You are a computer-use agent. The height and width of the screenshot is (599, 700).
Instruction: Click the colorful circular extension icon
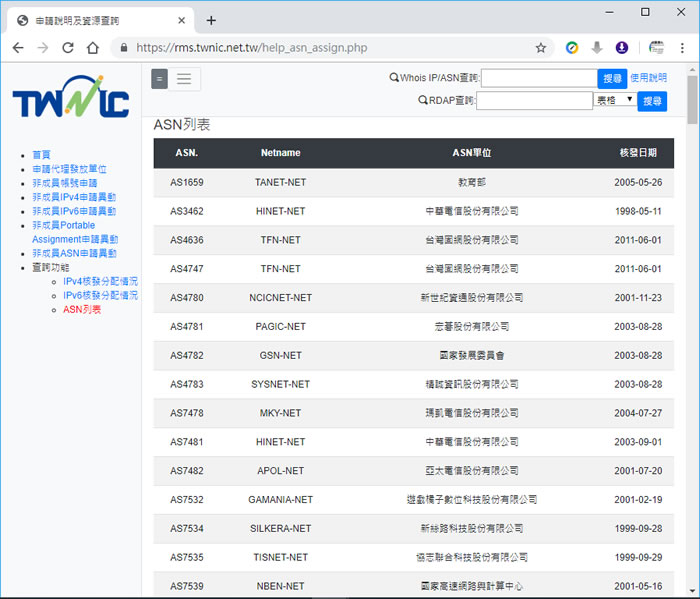pos(572,48)
